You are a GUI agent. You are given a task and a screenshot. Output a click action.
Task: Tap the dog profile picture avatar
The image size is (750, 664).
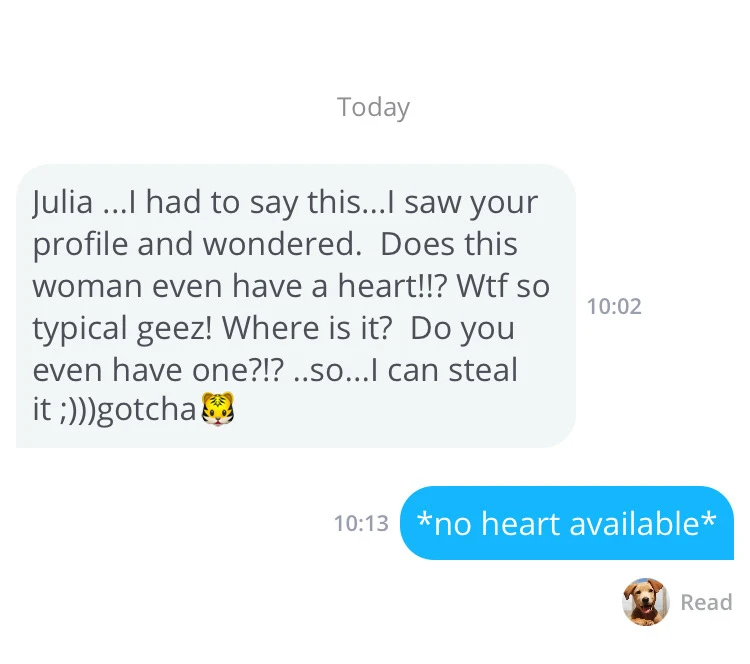coord(645,602)
